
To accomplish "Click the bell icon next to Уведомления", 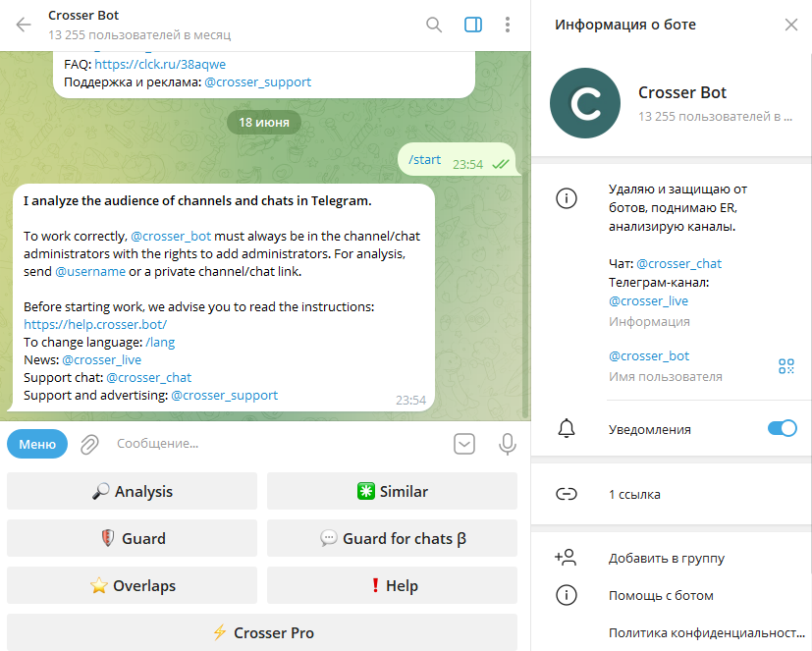I will [x=566, y=428].
